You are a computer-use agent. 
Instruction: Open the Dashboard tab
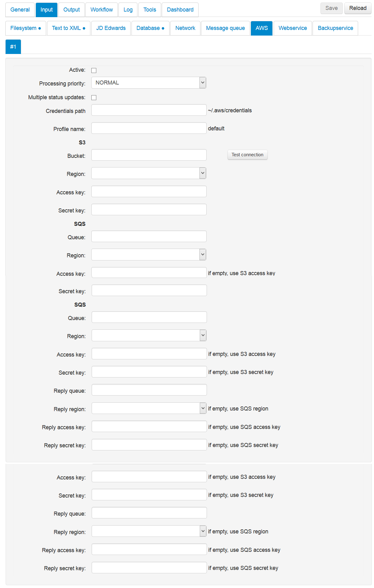(x=180, y=10)
